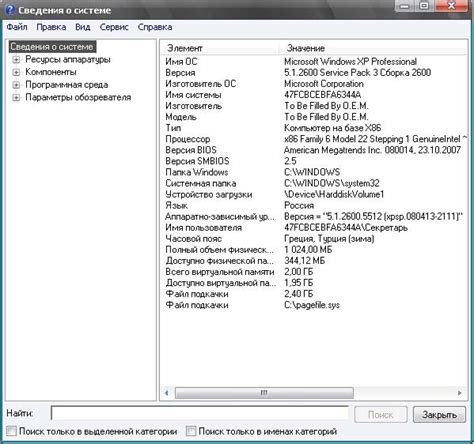474x444 pixels.
Task: Select the Версия BIOS row
Action: point(314,150)
